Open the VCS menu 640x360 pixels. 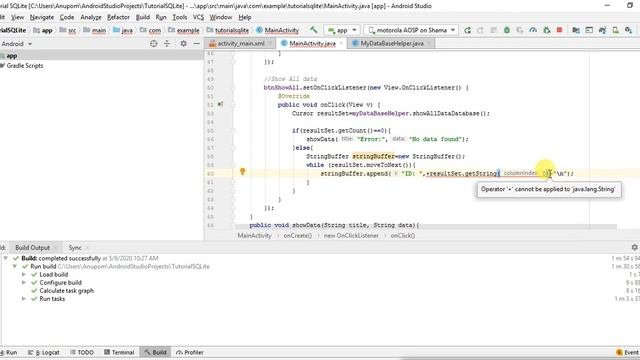point(198,17)
